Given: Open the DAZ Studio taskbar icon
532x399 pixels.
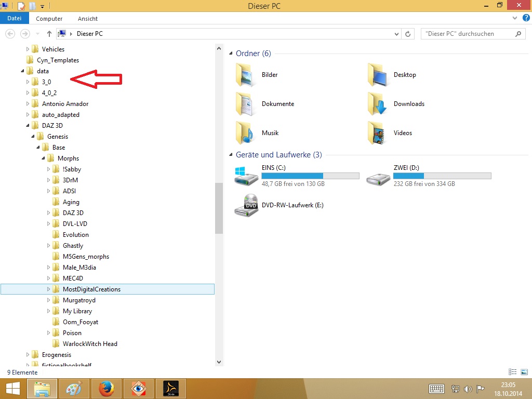Looking at the screenshot, I should point(170,389).
